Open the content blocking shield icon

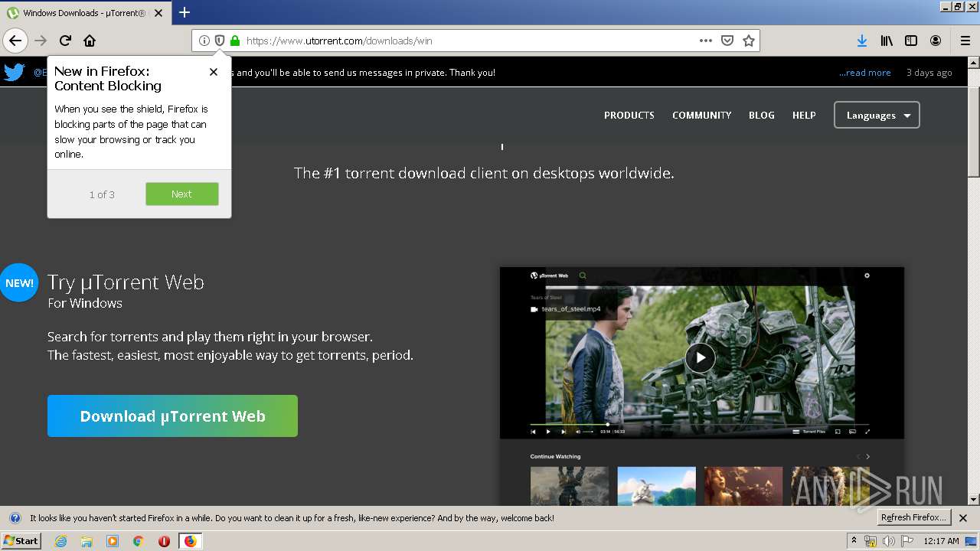point(220,41)
